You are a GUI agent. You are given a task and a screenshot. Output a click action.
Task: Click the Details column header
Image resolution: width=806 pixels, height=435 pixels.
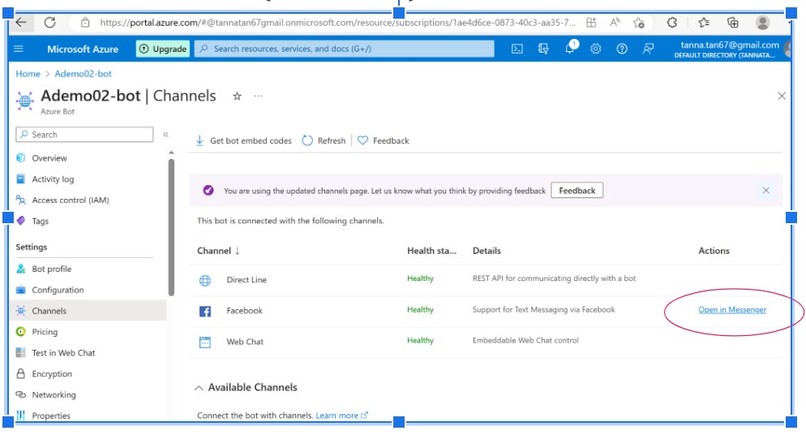pos(486,251)
